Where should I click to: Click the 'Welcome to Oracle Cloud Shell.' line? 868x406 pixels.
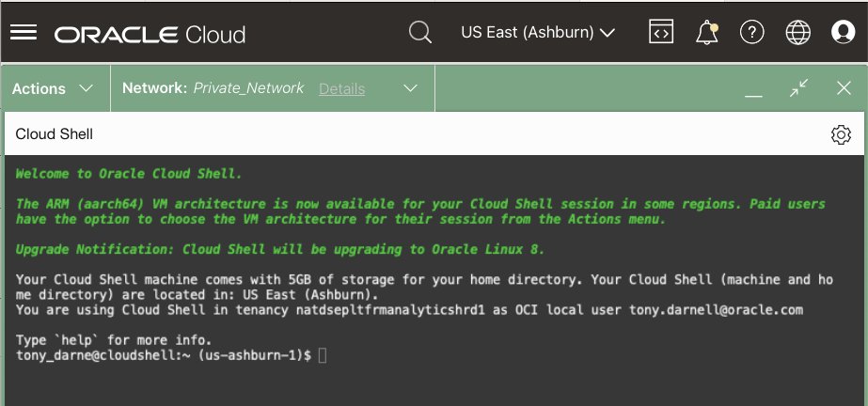point(129,174)
